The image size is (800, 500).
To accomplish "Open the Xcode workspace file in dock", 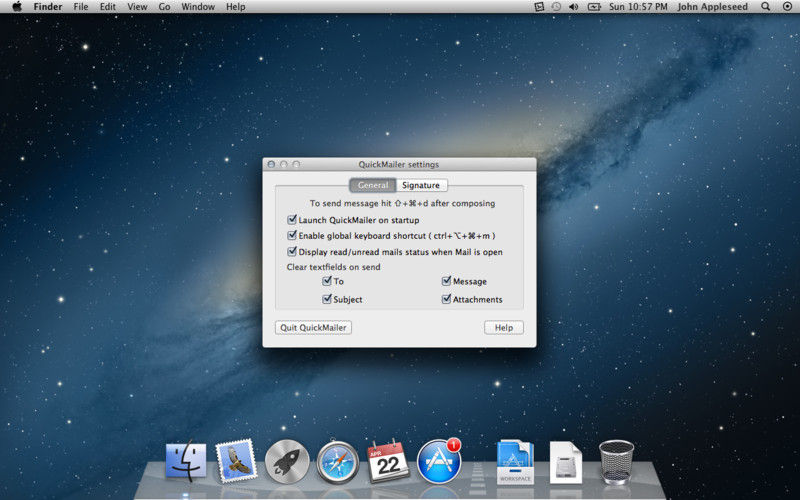I will (515, 462).
